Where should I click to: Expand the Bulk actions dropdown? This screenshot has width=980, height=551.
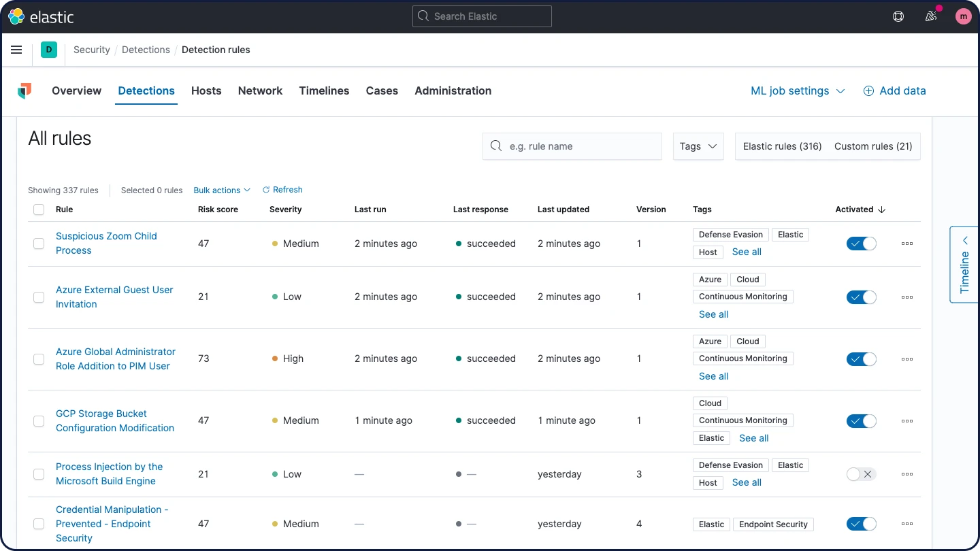click(x=222, y=190)
